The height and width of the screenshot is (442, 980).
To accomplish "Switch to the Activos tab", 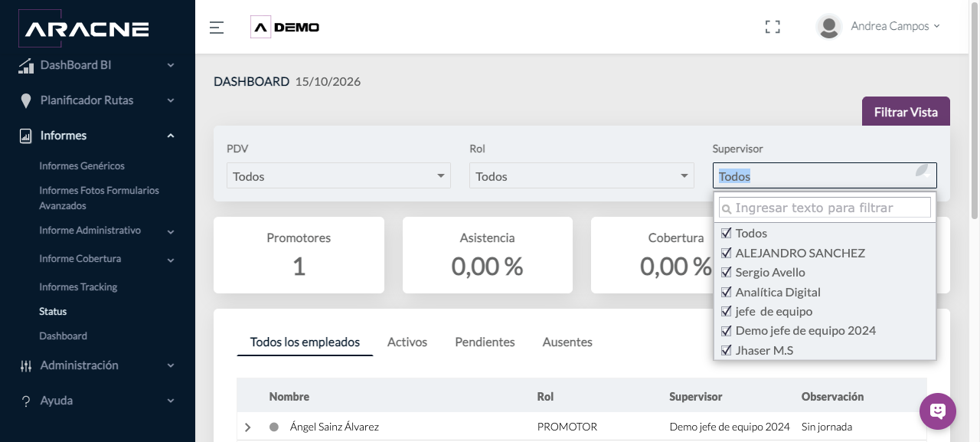I will click(407, 342).
